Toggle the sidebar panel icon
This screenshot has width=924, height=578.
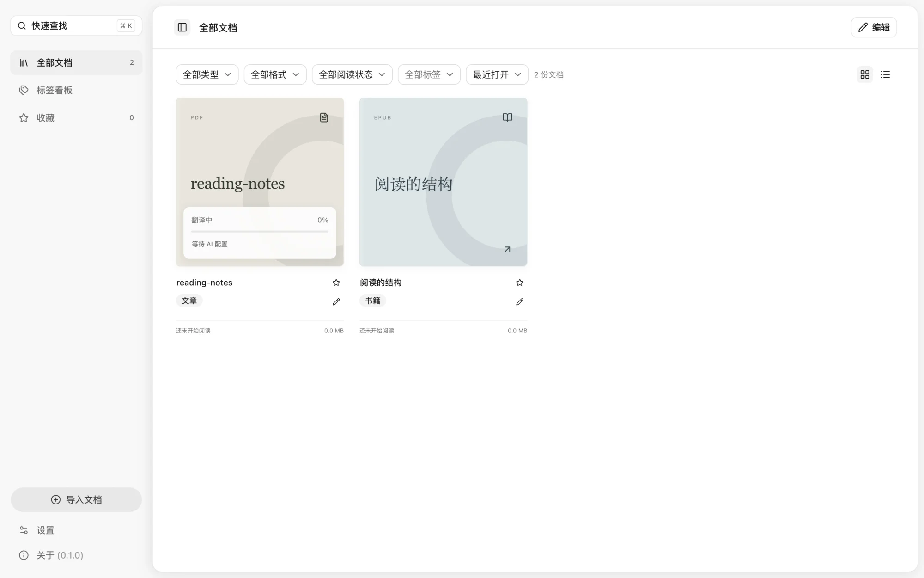click(182, 27)
